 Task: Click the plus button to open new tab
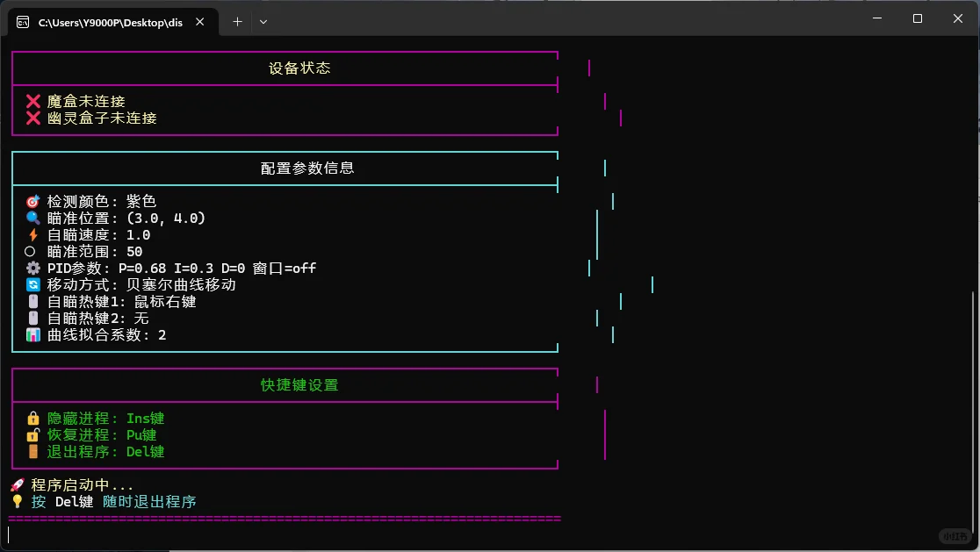click(236, 21)
